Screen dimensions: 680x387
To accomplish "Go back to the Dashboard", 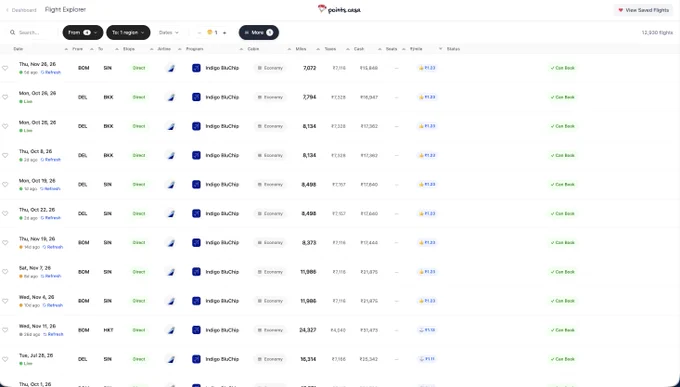I will [x=21, y=10].
